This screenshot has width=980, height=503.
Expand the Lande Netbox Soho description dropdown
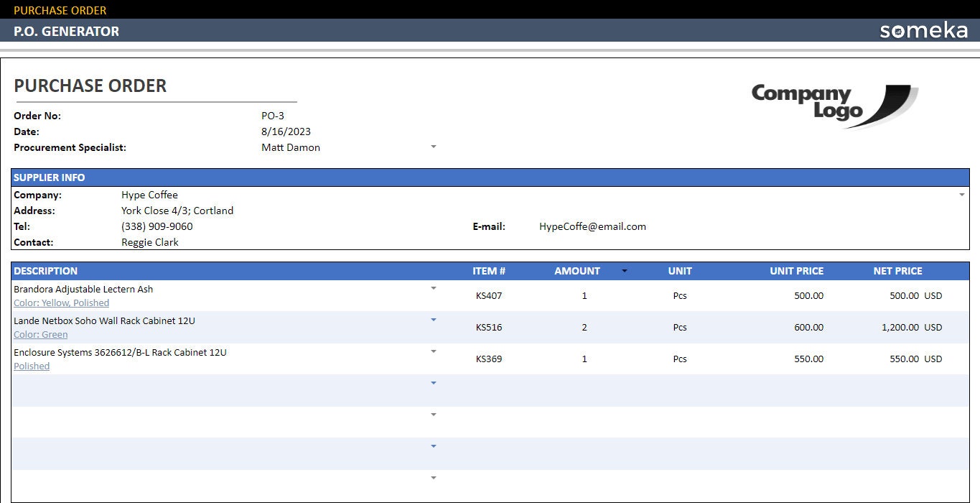[433, 319]
